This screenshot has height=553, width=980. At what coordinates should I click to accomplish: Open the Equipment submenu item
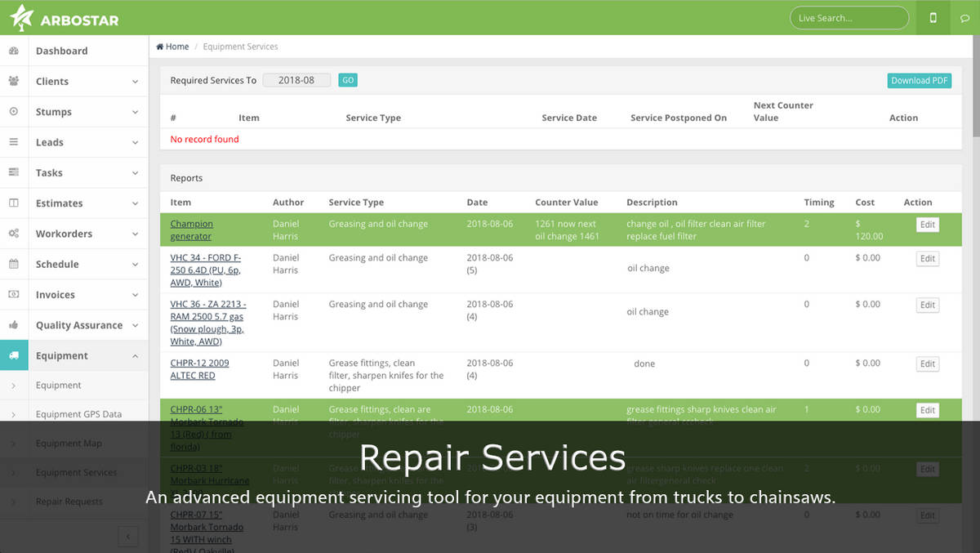click(58, 386)
